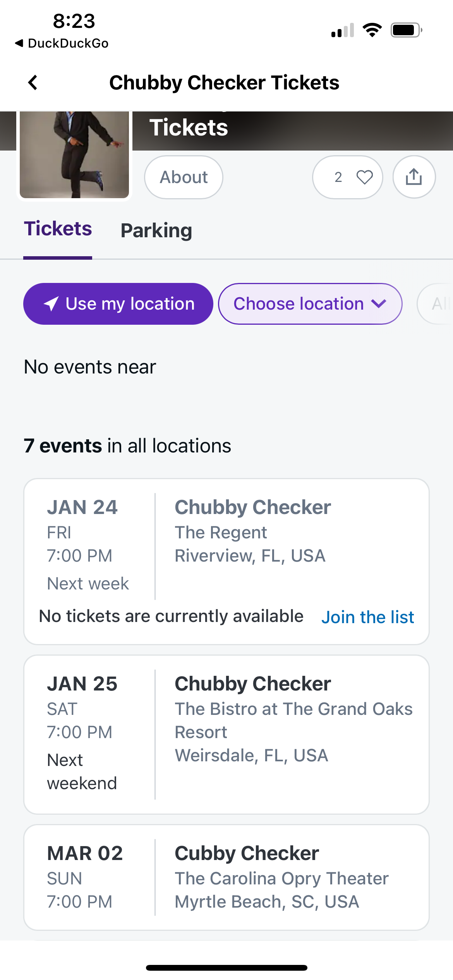This screenshot has width=453, height=980.
Task: Expand the Choose location dropdown
Action: [310, 304]
